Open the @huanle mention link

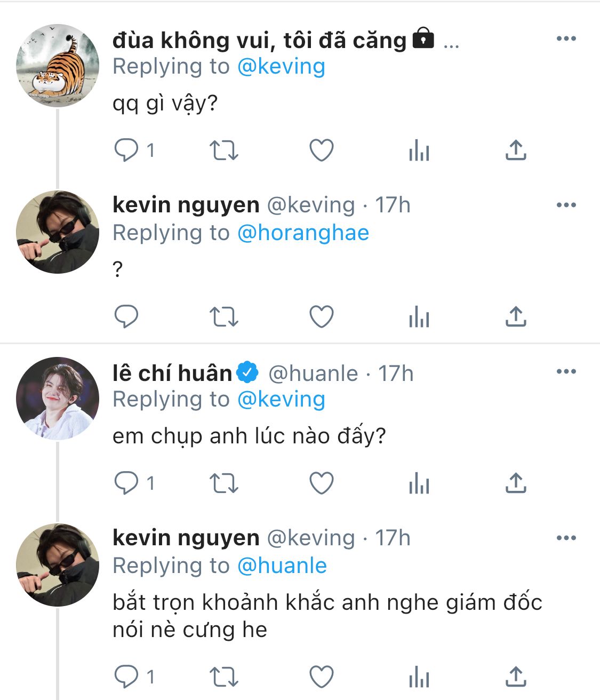coord(282,566)
